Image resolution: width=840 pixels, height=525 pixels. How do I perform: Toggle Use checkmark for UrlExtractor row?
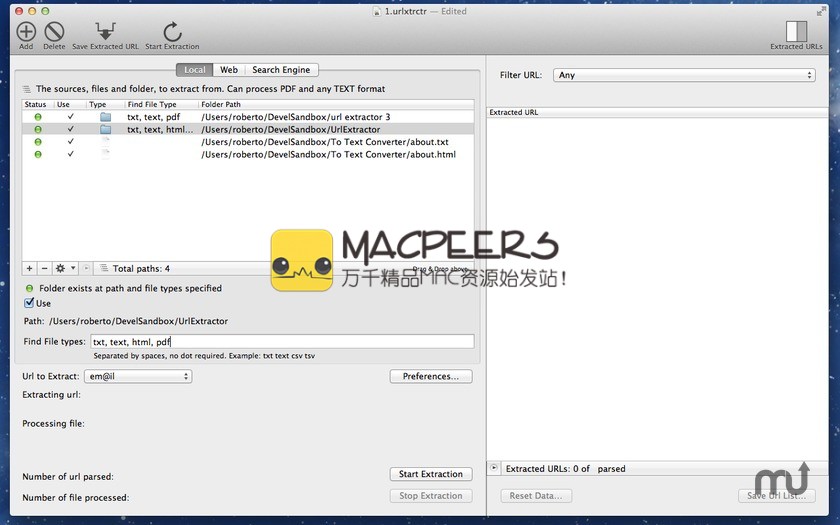click(71, 129)
